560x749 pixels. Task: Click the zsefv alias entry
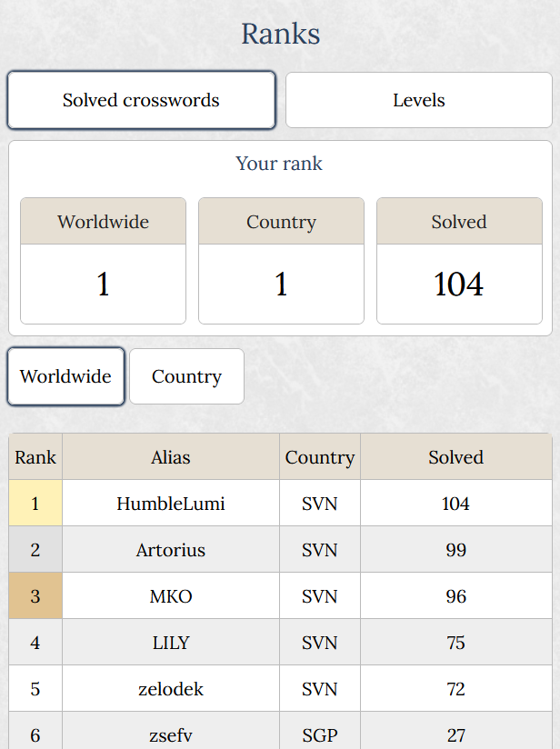pyautogui.click(x=171, y=734)
